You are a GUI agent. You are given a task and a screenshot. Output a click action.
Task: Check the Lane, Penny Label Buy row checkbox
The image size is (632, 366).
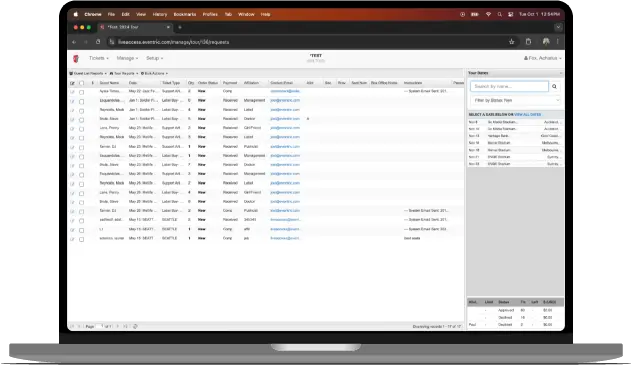click(x=81, y=193)
